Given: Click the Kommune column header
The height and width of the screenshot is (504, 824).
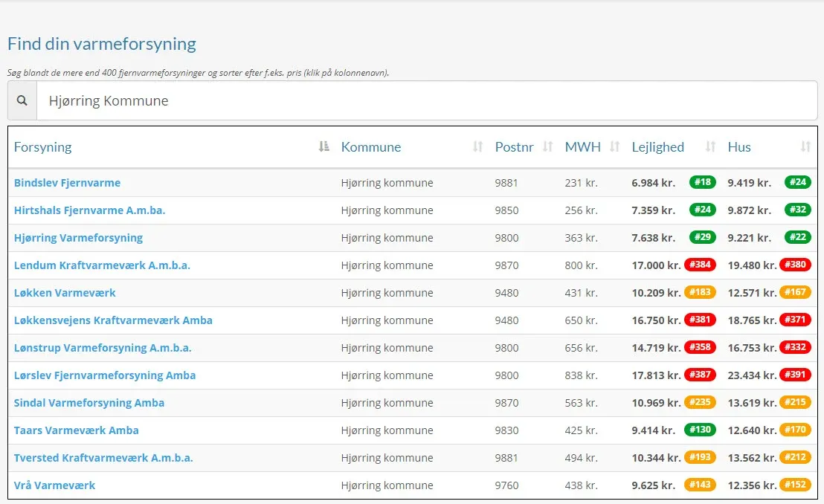Looking at the screenshot, I should point(371,147).
